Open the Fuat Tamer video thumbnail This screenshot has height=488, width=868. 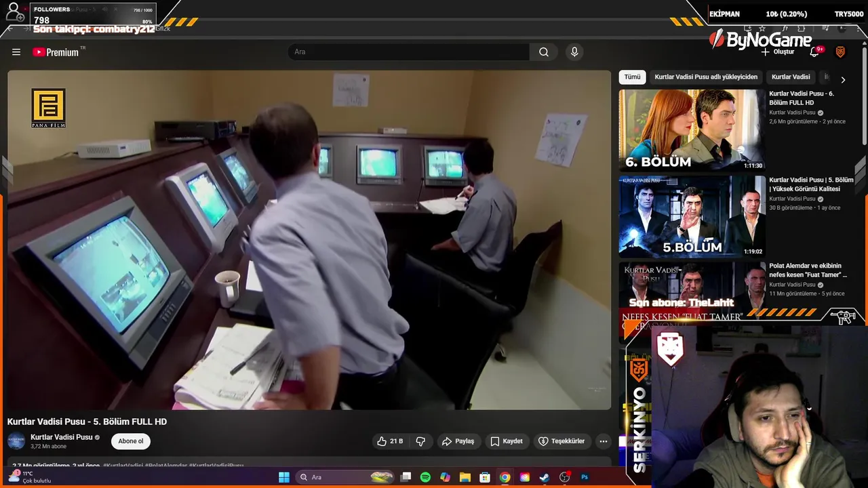tap(692, 288)
